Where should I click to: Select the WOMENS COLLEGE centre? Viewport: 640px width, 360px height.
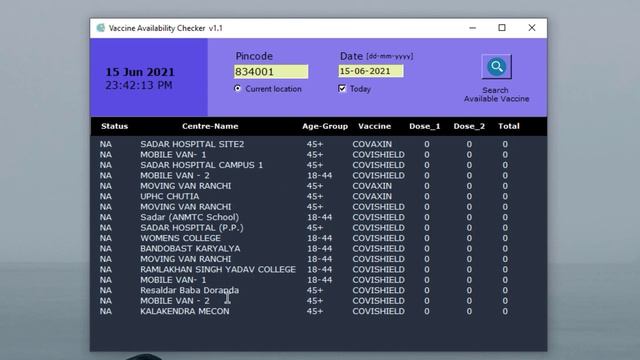coord(180,238)
